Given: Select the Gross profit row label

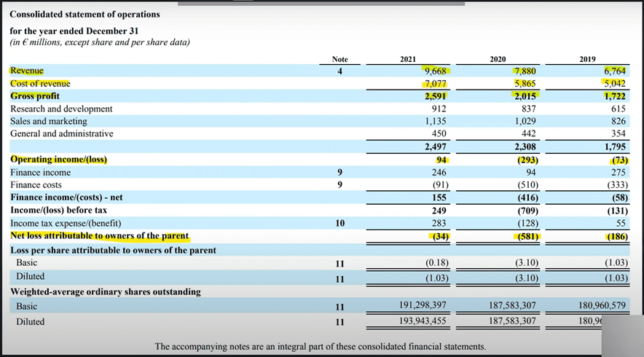Looking at the screenshot, I should click(35, 96).
